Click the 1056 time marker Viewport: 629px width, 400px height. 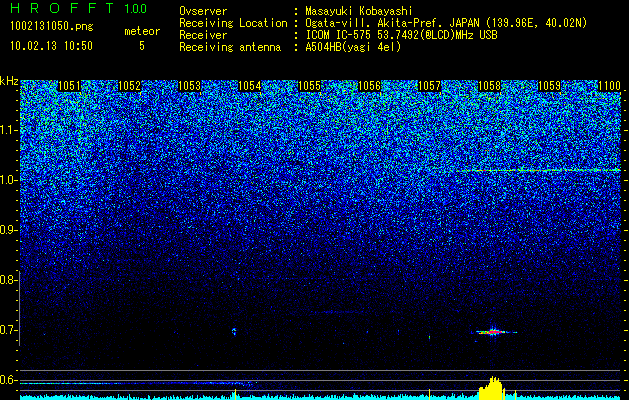369,86
